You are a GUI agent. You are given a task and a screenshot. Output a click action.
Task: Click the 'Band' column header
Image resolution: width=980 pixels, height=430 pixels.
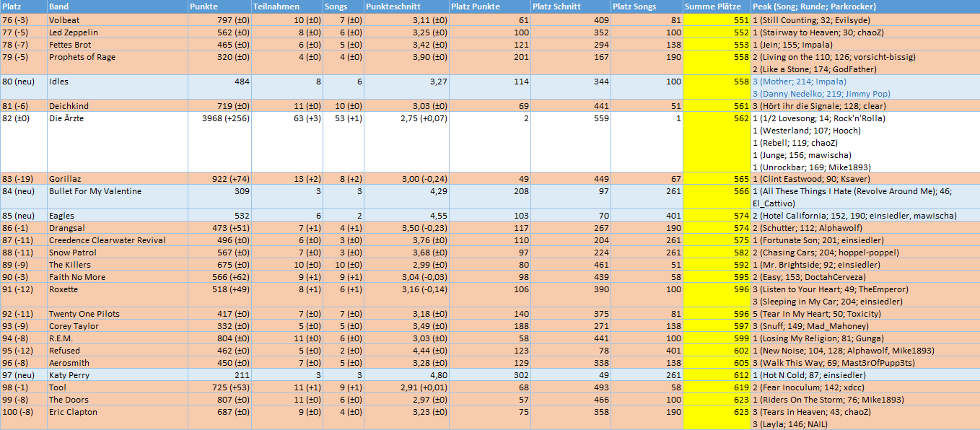click(x=115, y=6)
